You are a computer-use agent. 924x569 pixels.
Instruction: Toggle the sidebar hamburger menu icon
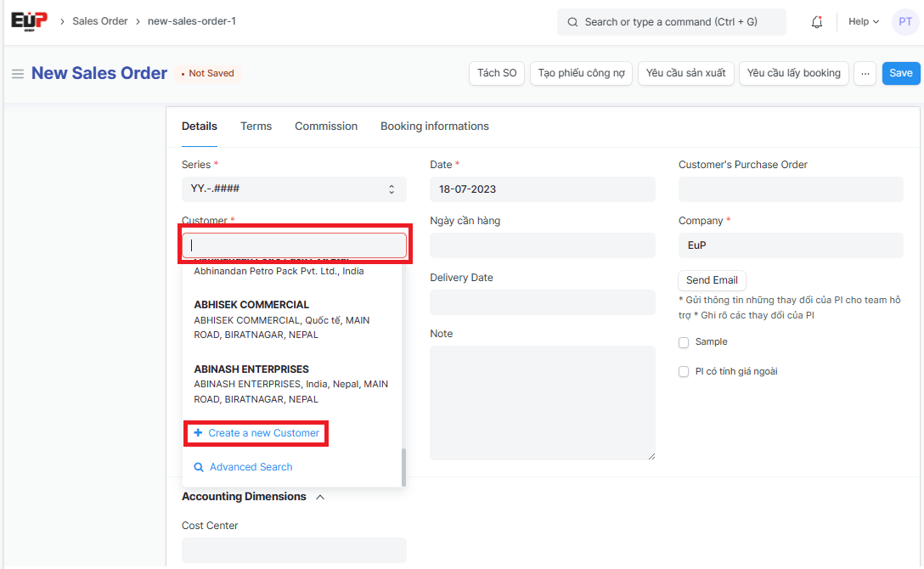coord(17,74)
